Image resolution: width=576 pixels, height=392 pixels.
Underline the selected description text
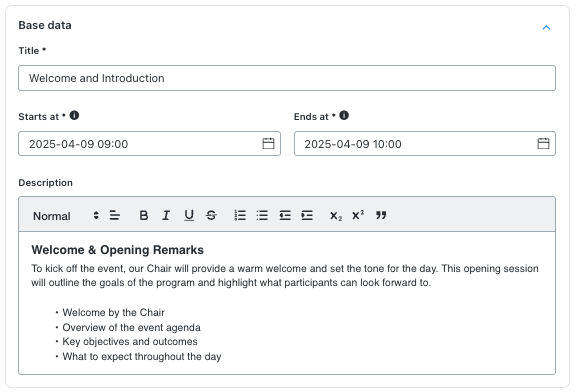click(x=189, y=215)
